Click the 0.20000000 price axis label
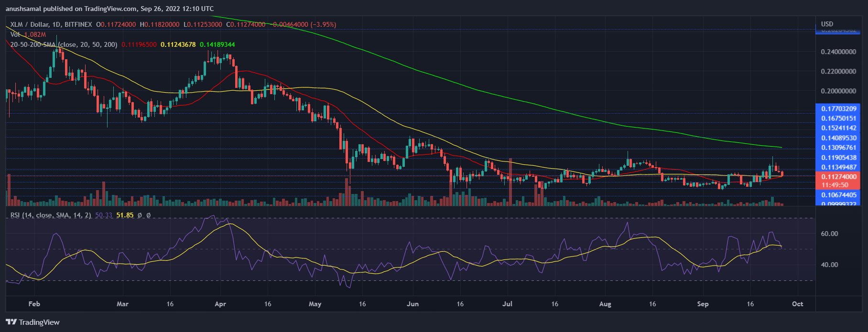Screen dimensions: 868x332 pos(838,91)
